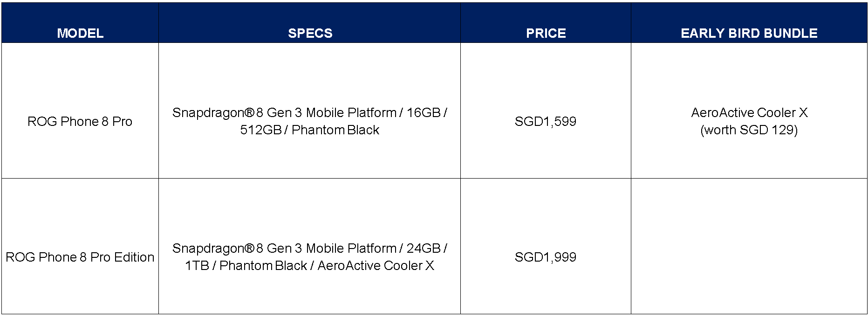Click the worth SGD 129 text
868x318 pixels.
749,130
